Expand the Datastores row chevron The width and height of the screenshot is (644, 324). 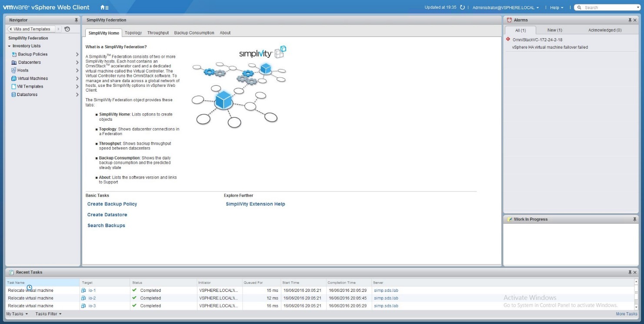point(77,95)
